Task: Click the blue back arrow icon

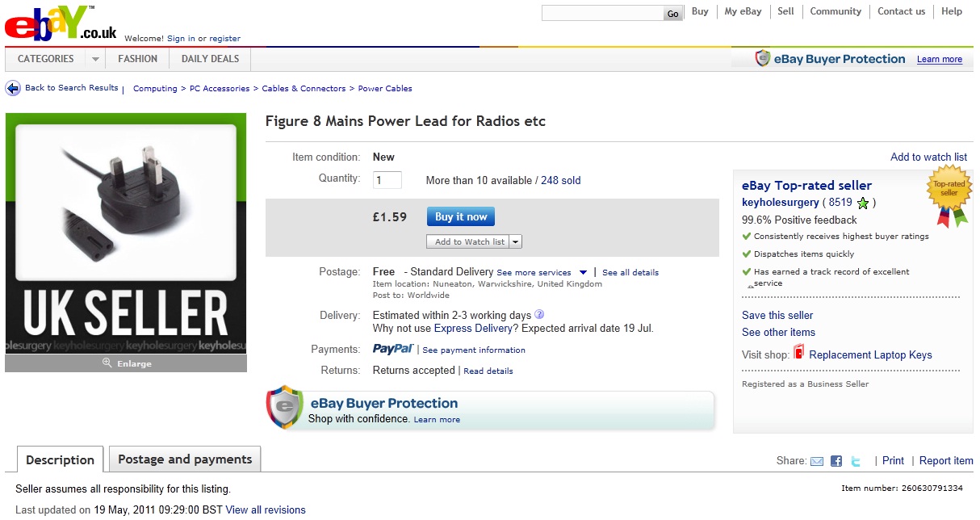Action: coord(13,88)
